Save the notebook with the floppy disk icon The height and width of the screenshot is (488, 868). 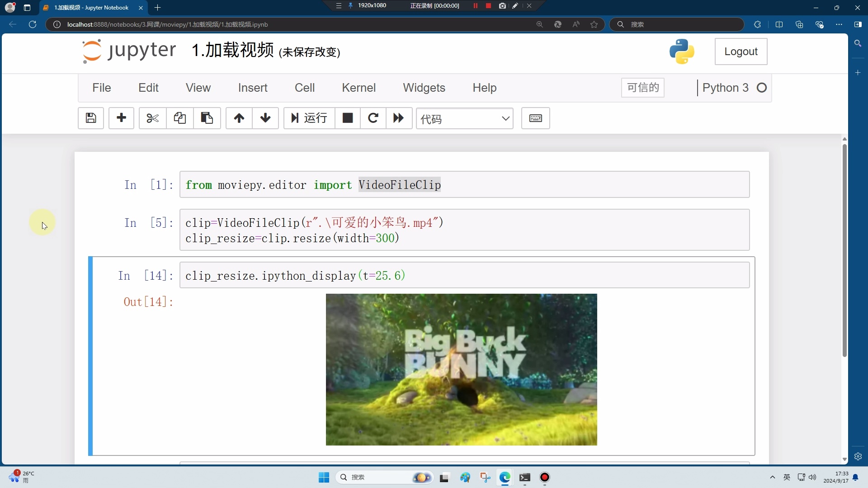(x=91, y=118)
